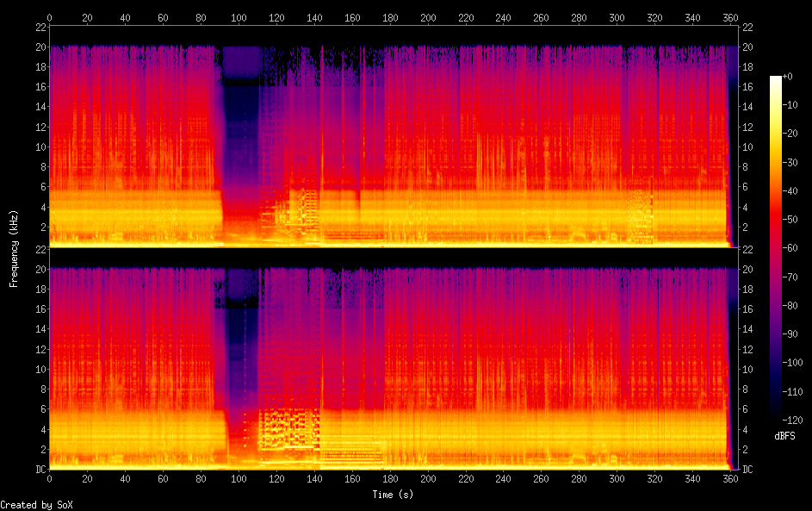Click the 0 tick on the top time axis
Image resolution: width=812 pixels, height=511 pixels.
(49, 17)
